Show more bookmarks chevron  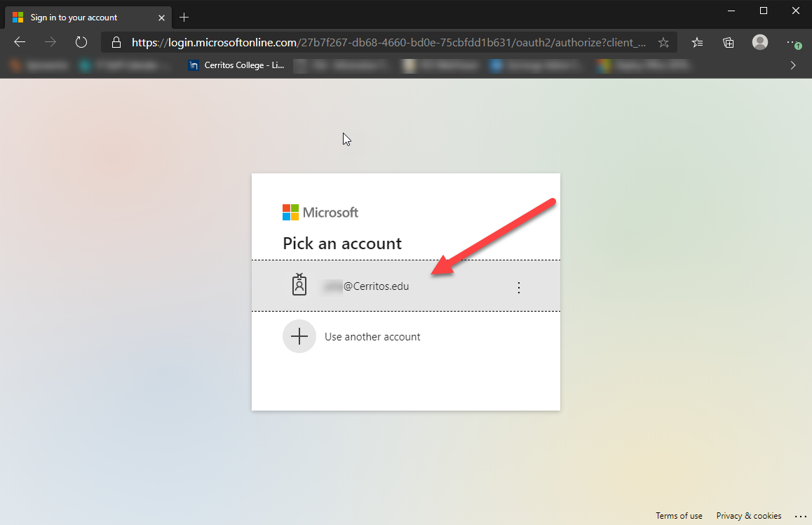click(x=793, y=65)
